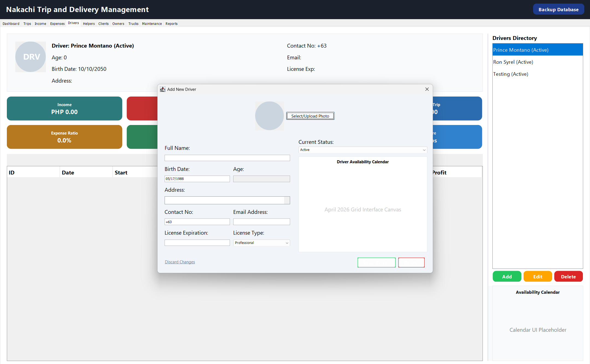Open the Trips tab

(27, 24)
